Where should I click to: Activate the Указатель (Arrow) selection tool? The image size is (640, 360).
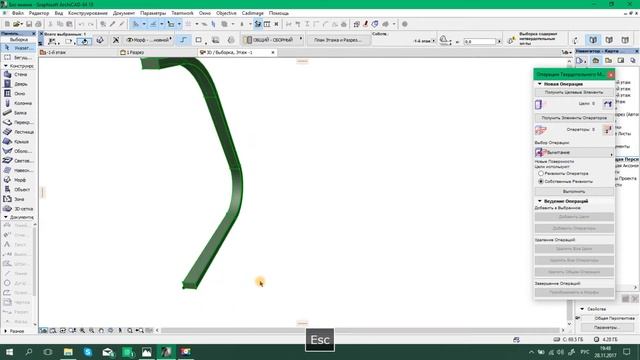click(x=18, y=48)
